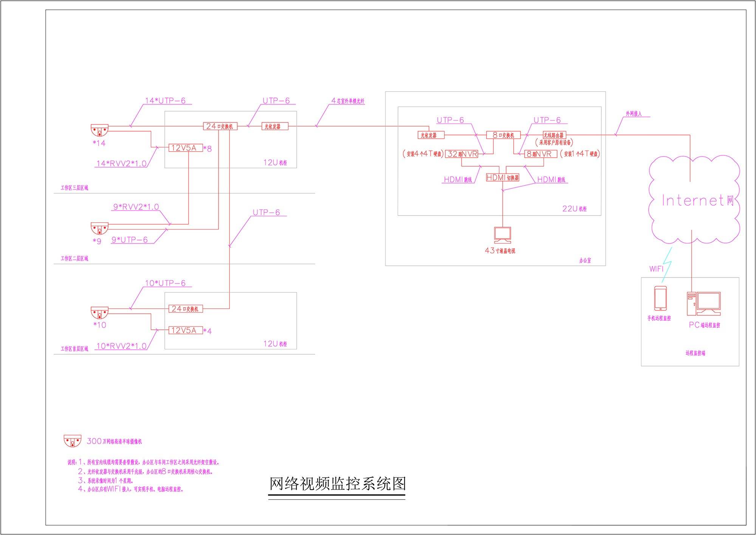
Task: Click the 14*RVV2*1.0 cable label
Action: click(x=121, y=164)
